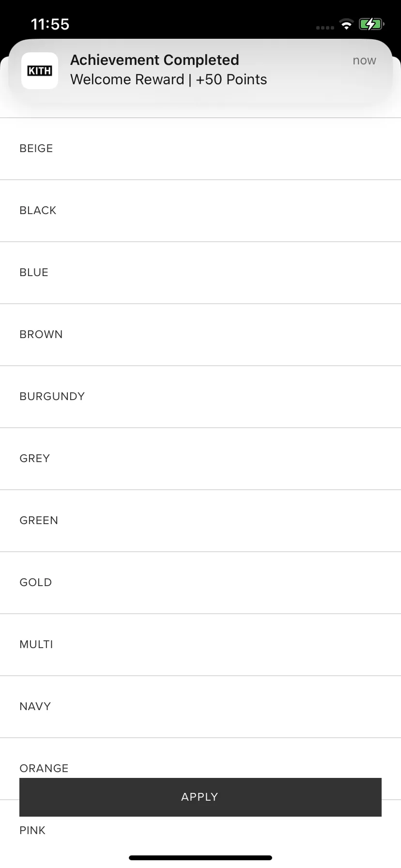This screenshot has height=868, width=401.
Task: Select the BEIGE color filter
Action: coord(200,149)
